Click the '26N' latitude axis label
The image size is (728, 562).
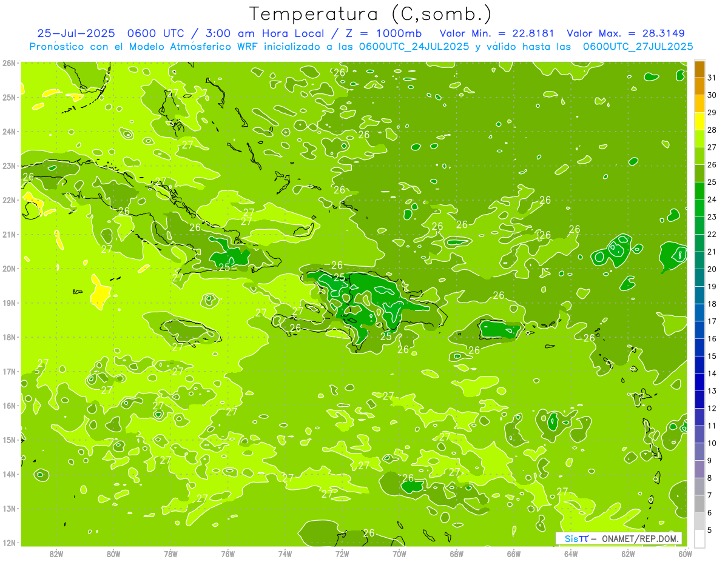click(x=9, y=63)
